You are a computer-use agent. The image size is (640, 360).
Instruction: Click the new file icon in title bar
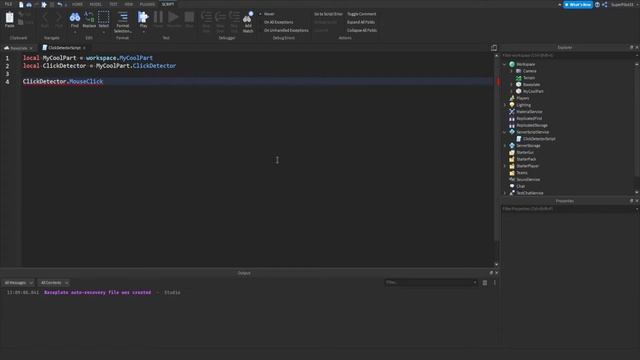pyautogui.click(x=21, y=4)
